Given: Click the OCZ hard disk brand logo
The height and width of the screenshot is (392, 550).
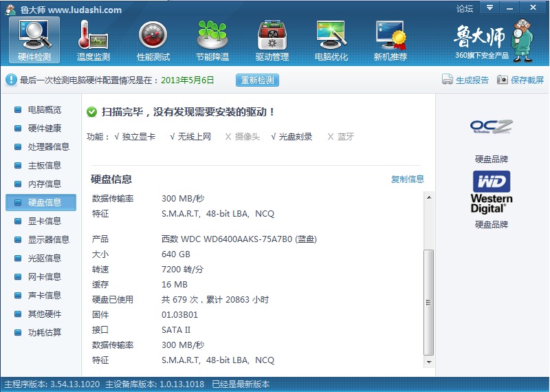Looking at the screenshot, I should click(x=492, y=127).
